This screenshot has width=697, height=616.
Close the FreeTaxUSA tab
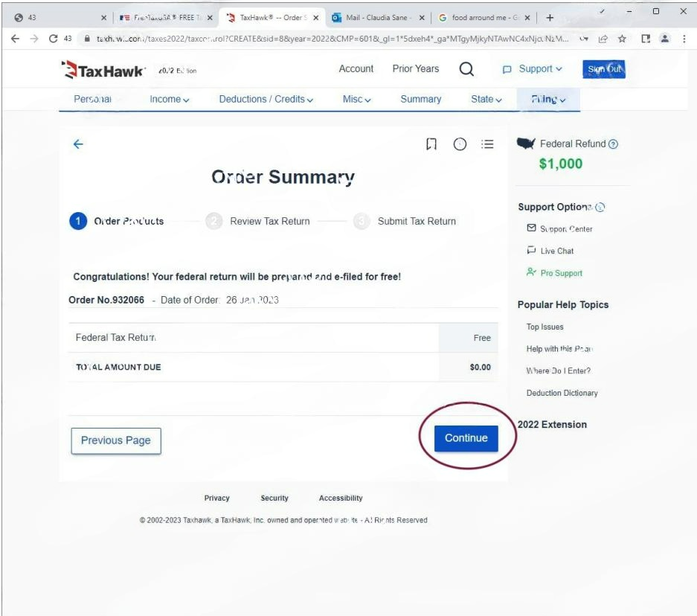[x=210, y=18]
